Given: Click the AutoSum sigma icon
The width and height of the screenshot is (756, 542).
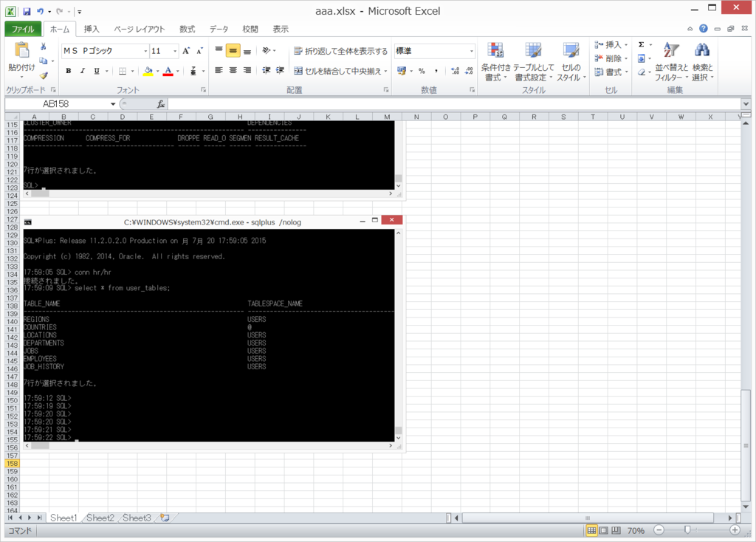Looking at the screenshot, I should pyautogui.click(x=642, y=45).
